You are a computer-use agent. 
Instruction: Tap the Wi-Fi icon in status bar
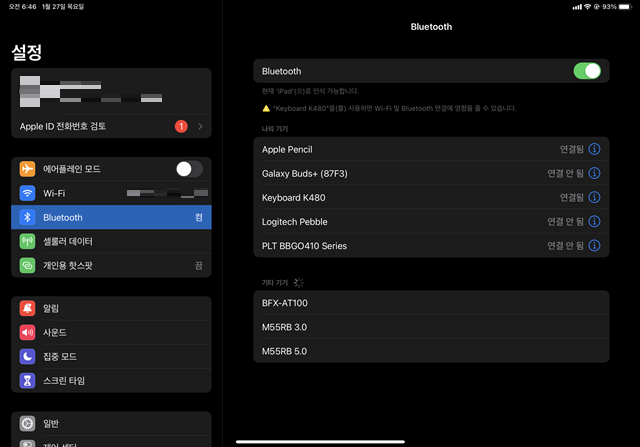pyautogui.click(x=587, y=7)
